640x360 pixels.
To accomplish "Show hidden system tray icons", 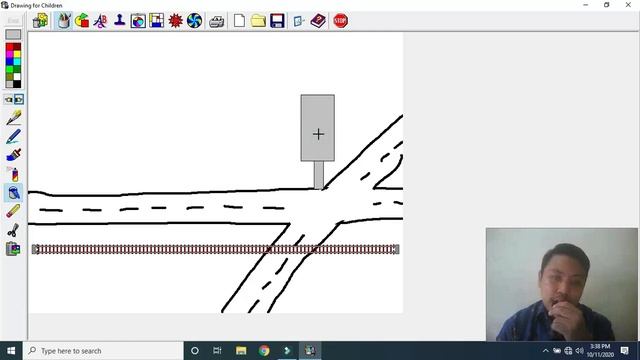I will [x=546, y=351].
